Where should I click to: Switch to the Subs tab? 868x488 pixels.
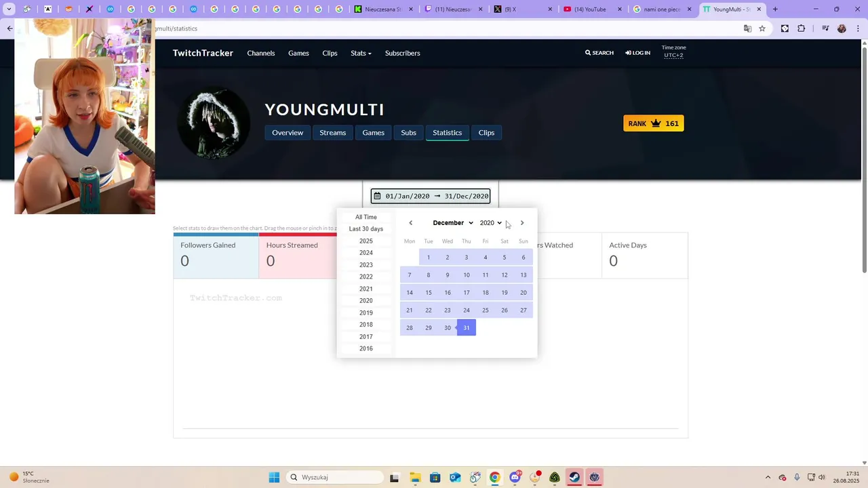click(408, 132)
